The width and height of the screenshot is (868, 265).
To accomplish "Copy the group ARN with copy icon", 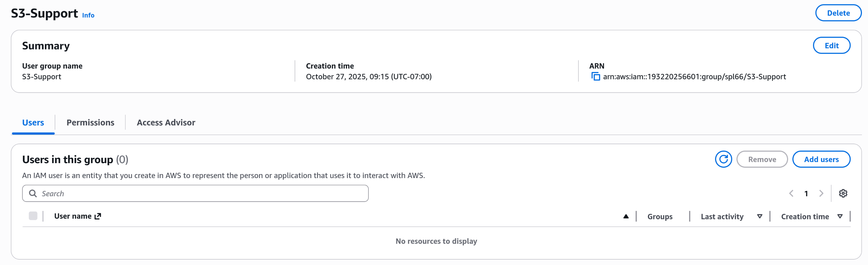I will pos(596,77).
